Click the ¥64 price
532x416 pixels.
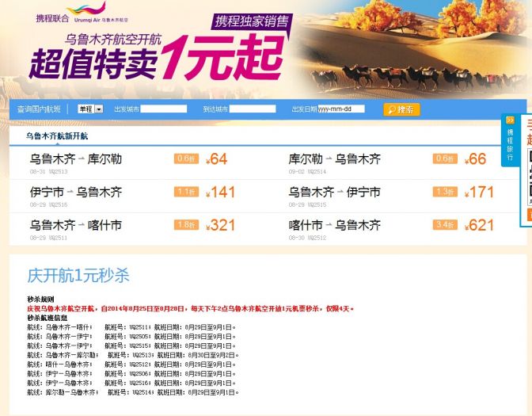[x=216, y=159]
